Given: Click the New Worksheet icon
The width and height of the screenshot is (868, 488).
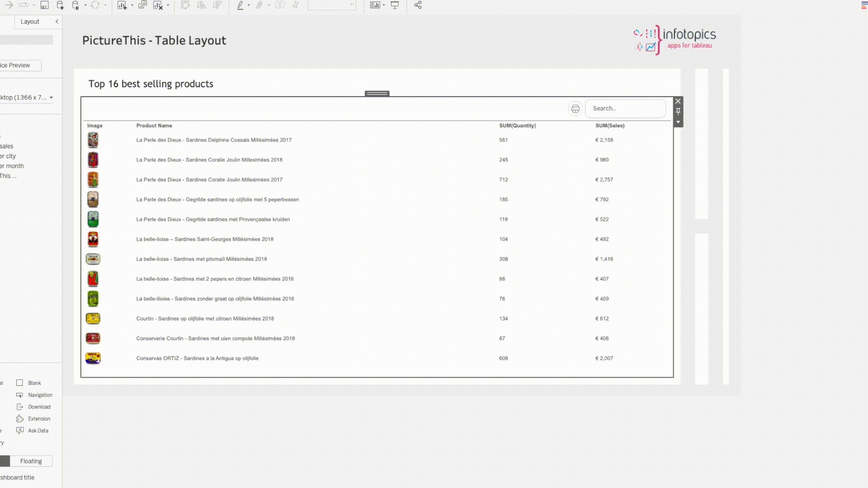Looking at the screenshot, I should tap(122, 5).
